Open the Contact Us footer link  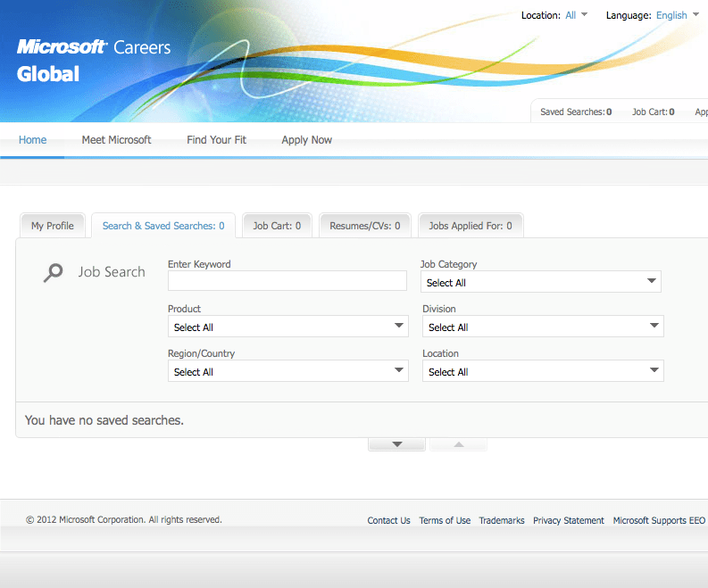388,520
